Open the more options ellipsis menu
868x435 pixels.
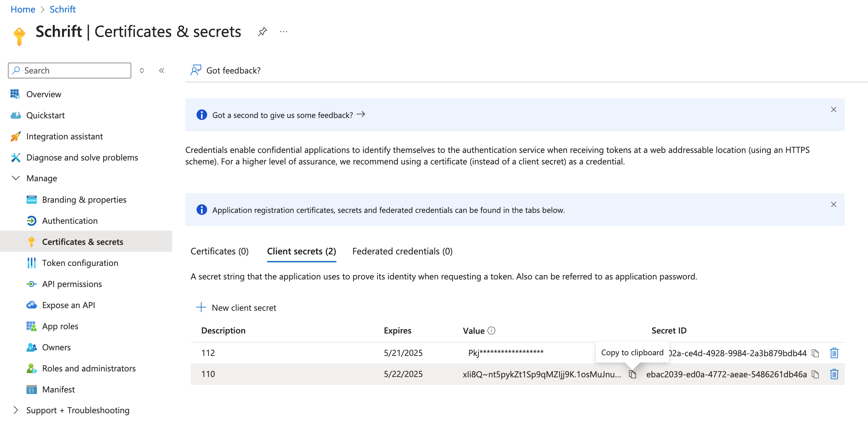pos(283,32)
